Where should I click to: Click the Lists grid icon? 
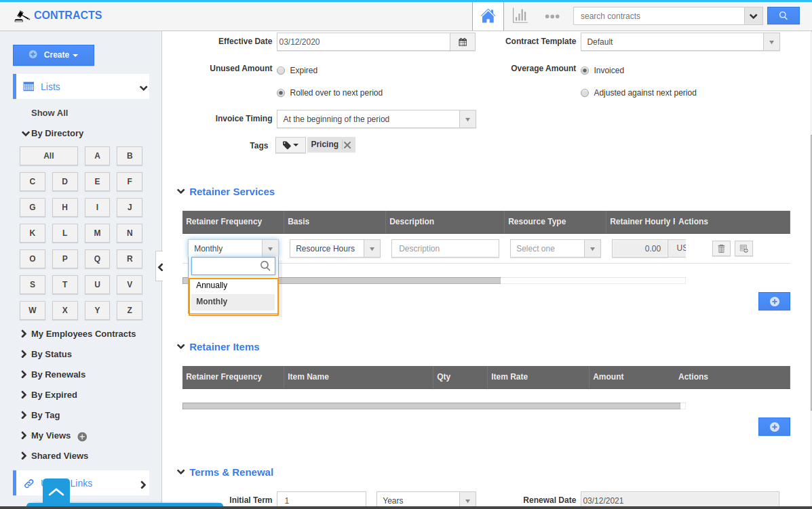pos(28,87)
